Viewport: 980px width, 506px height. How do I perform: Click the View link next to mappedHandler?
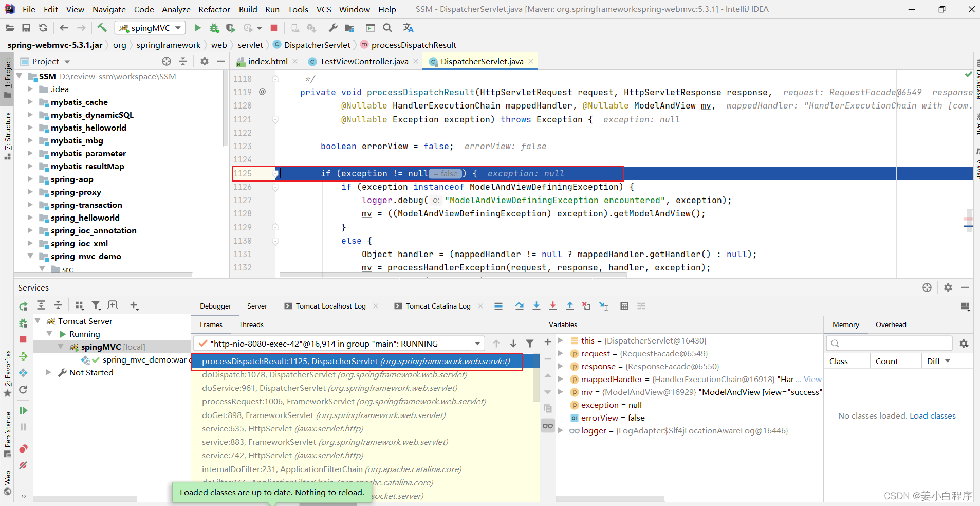[x=812, y=379]
